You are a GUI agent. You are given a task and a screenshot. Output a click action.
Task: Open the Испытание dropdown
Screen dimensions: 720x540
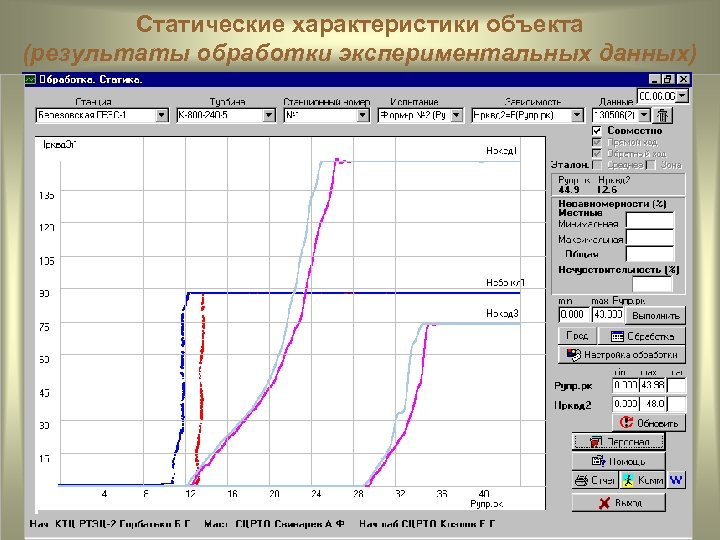456,115
